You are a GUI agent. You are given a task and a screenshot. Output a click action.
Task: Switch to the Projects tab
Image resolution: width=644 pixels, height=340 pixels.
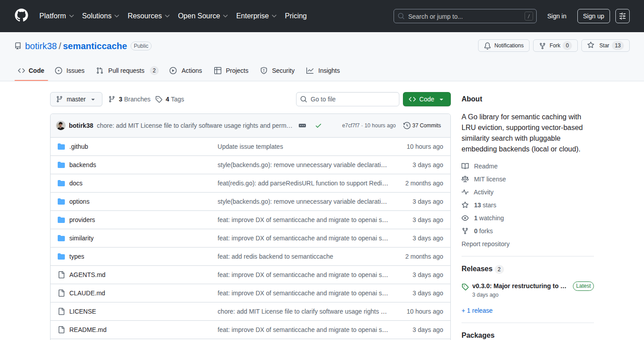(x=231, y=71)
